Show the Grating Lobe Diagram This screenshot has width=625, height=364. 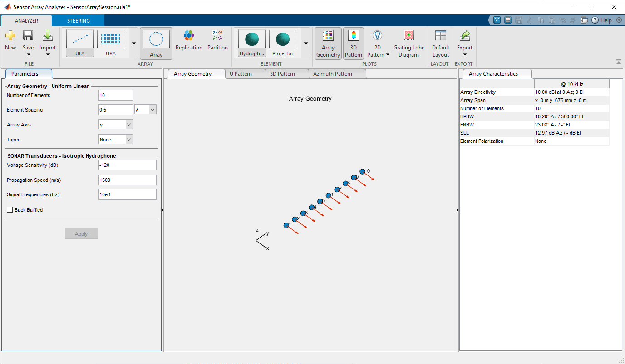(409, 44)
